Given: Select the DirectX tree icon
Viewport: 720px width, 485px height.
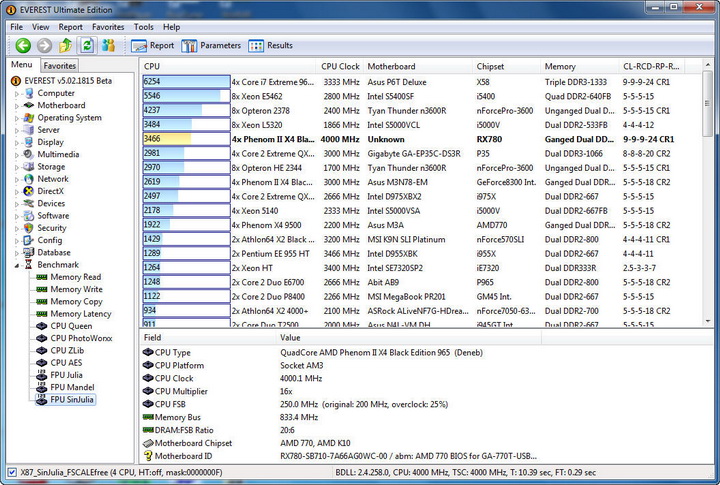Looking at the screenshot, I should 29,191.
